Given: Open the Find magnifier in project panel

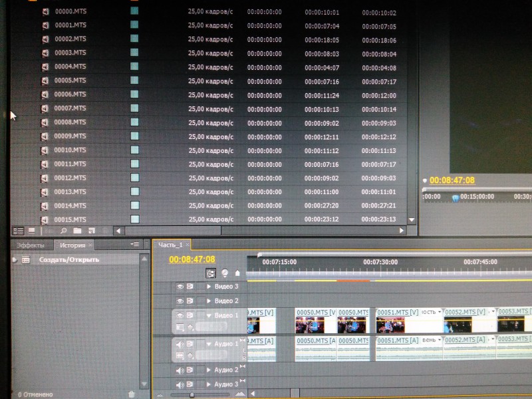Looking at the screenshot, I should tap(63, 231).
